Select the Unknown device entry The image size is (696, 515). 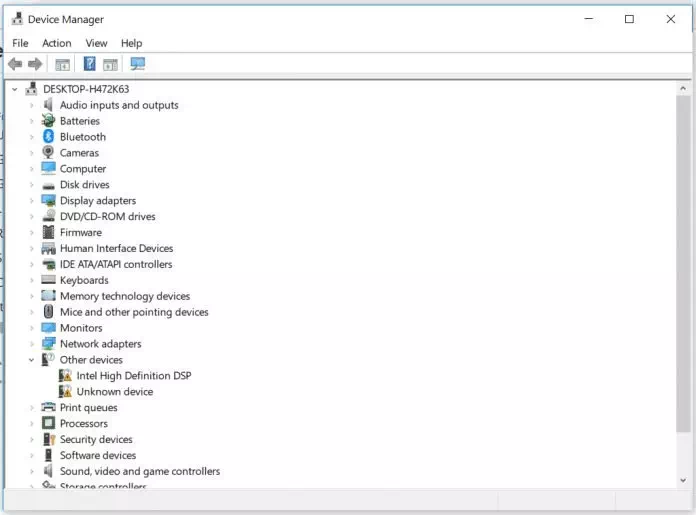pyautogui.click(x=115, y=392)
